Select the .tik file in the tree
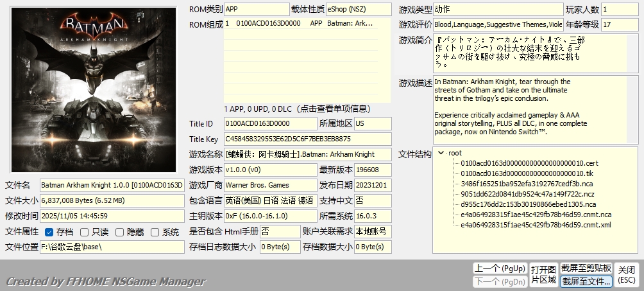This screenshot has width=644, height=291. (527, 173)
